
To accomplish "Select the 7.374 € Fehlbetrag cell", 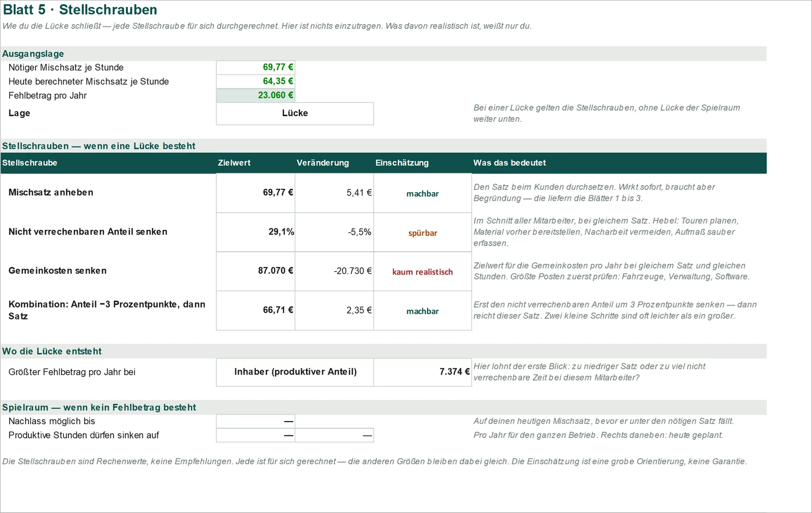I will [x=423, y=372].
